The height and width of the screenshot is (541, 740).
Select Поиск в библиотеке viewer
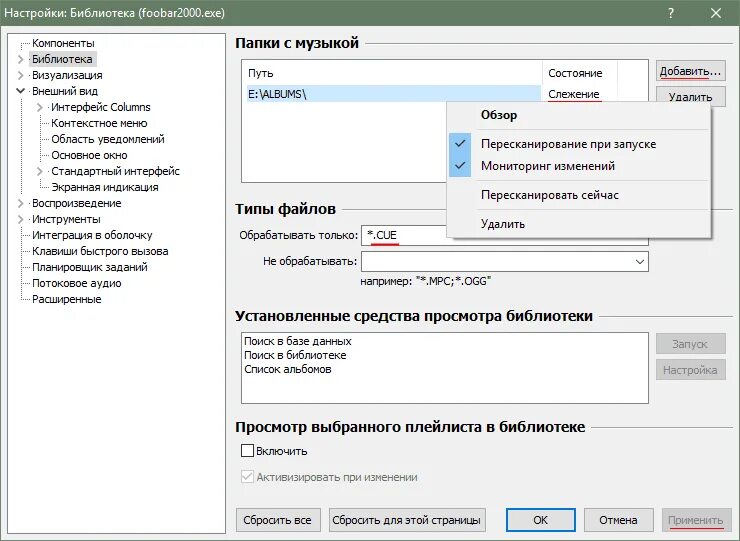click(x=295, y=355)
